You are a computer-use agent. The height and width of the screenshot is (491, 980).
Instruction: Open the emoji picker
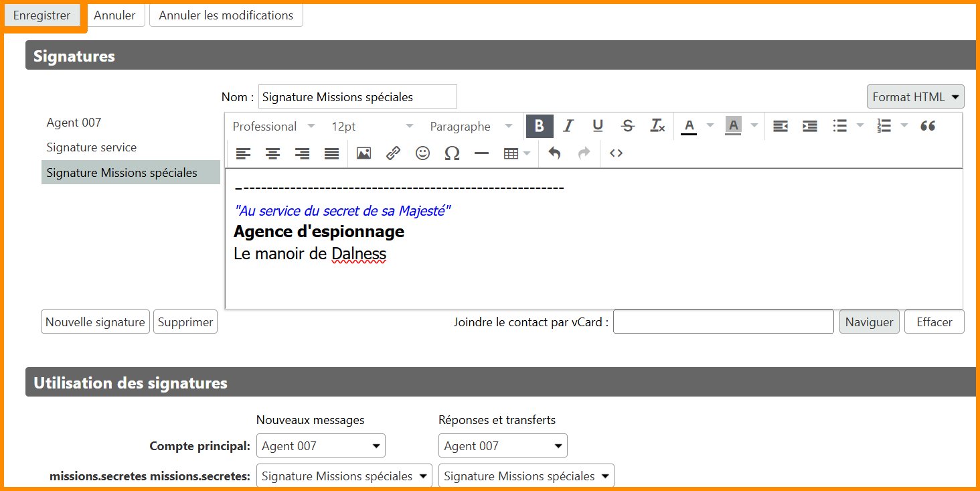pyautogui.click(x=422, y=153)
